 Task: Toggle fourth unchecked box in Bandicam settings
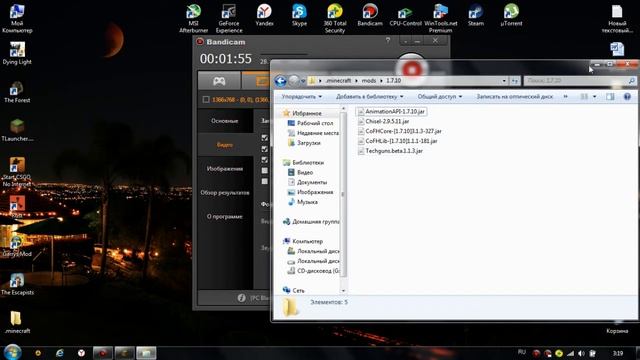264,171
